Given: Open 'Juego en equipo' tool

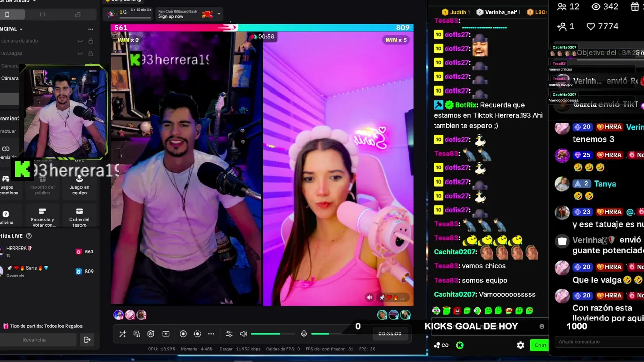Looking at the screenshot, I should click(79, 185).
